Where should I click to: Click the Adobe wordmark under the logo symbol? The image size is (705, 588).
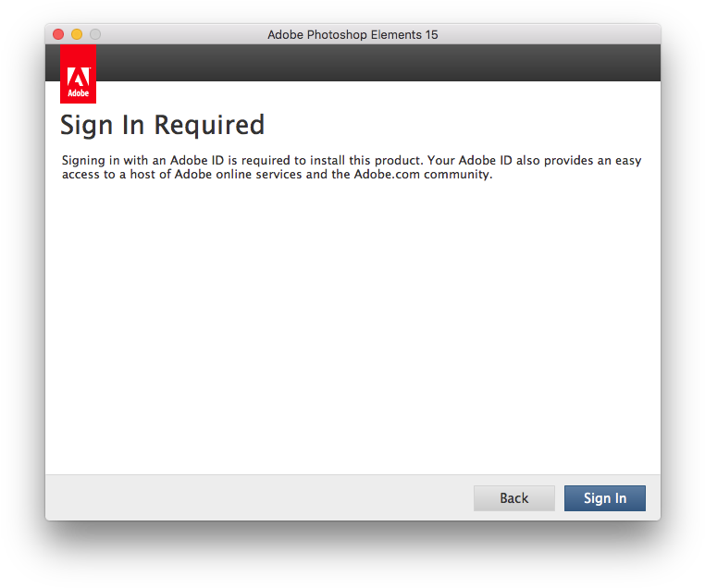click(78, 93)
